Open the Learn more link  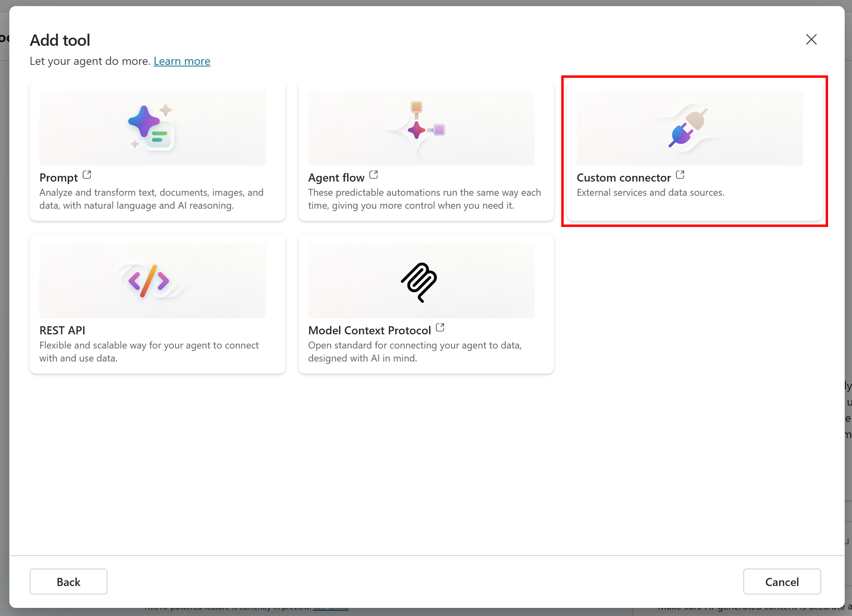click(182, 61)
